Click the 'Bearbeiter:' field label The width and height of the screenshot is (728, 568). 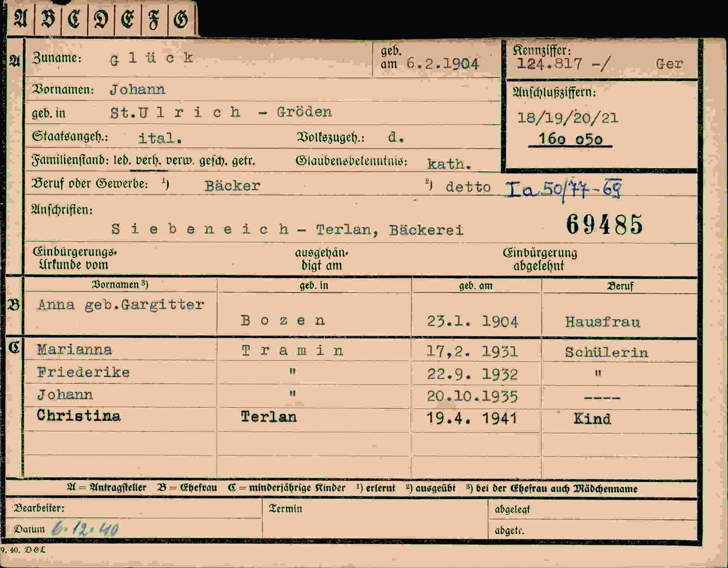[x=39, y=508]
